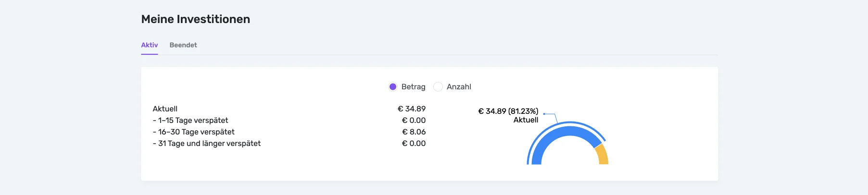Click the 31 Tage € 0.00 amount
Screen dimensions: 868x195
coord(414,144)
